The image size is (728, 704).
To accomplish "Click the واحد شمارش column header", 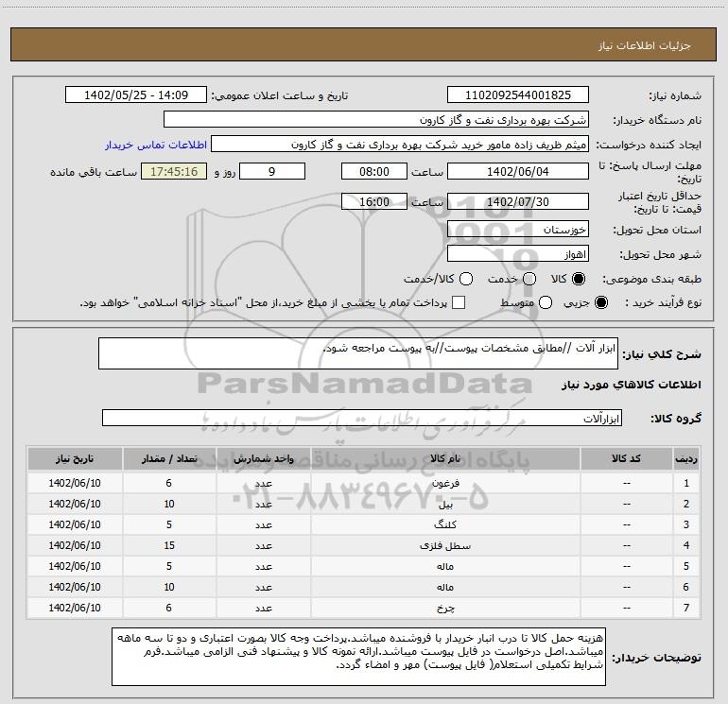I will pyautogui.click(x=263, y=458).
